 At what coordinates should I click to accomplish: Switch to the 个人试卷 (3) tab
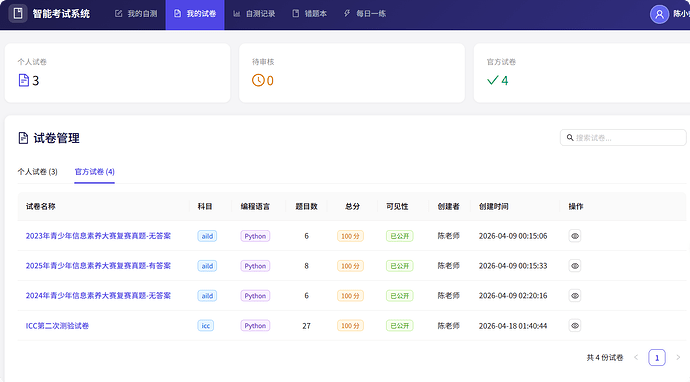pos(37,172)
